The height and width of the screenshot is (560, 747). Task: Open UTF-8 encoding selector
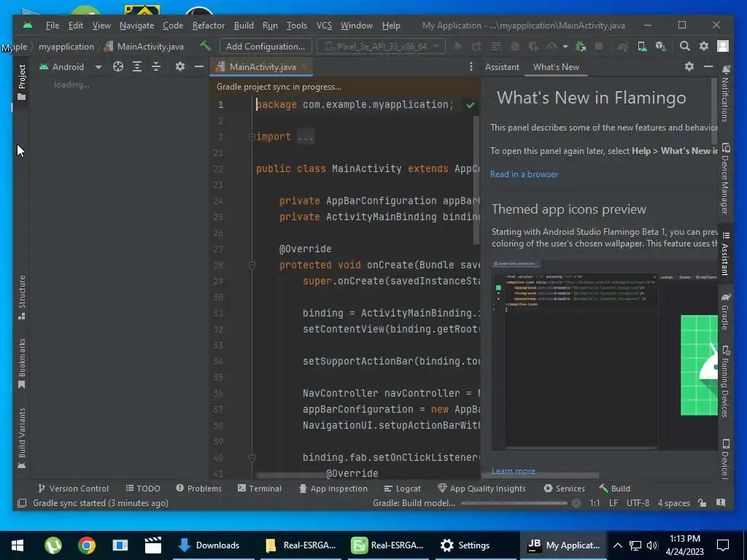pyautogui.click(x=638, y=503)
